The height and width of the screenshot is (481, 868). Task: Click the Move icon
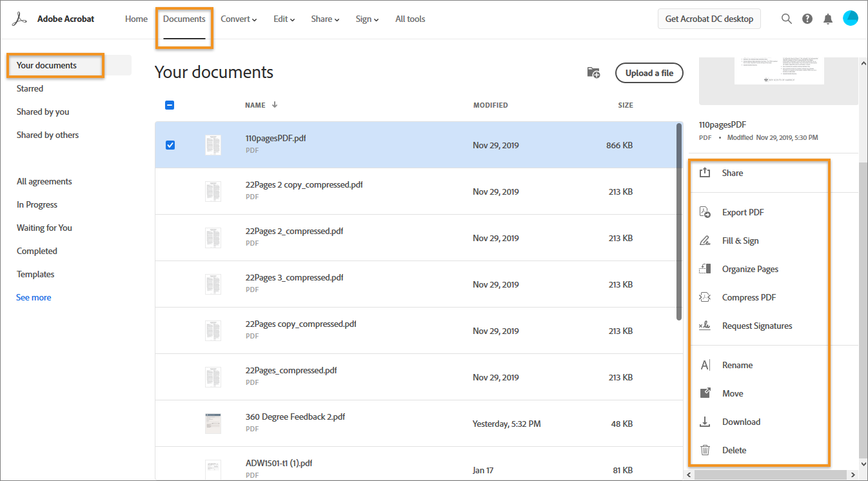coord(705,393)
